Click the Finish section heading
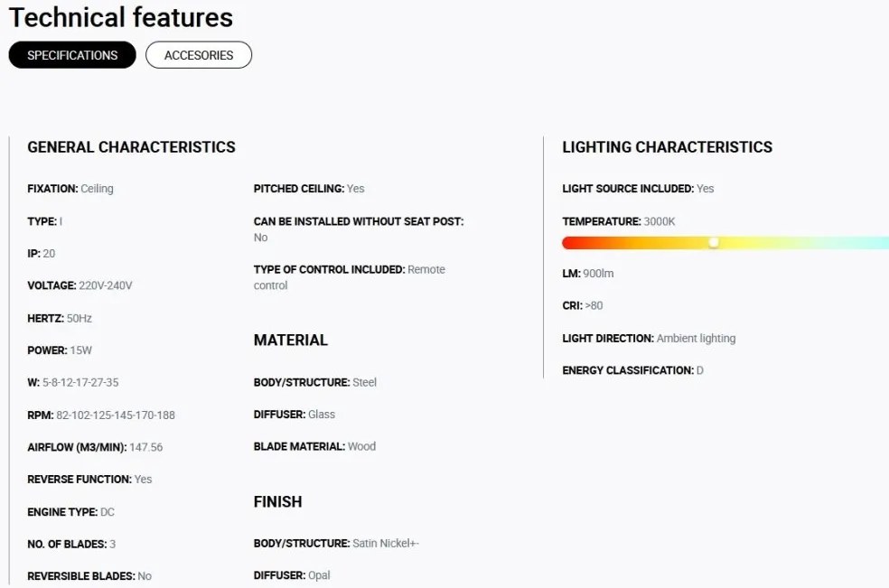Image resolution: width=889 pixels, height=588 pixels. 278,502
